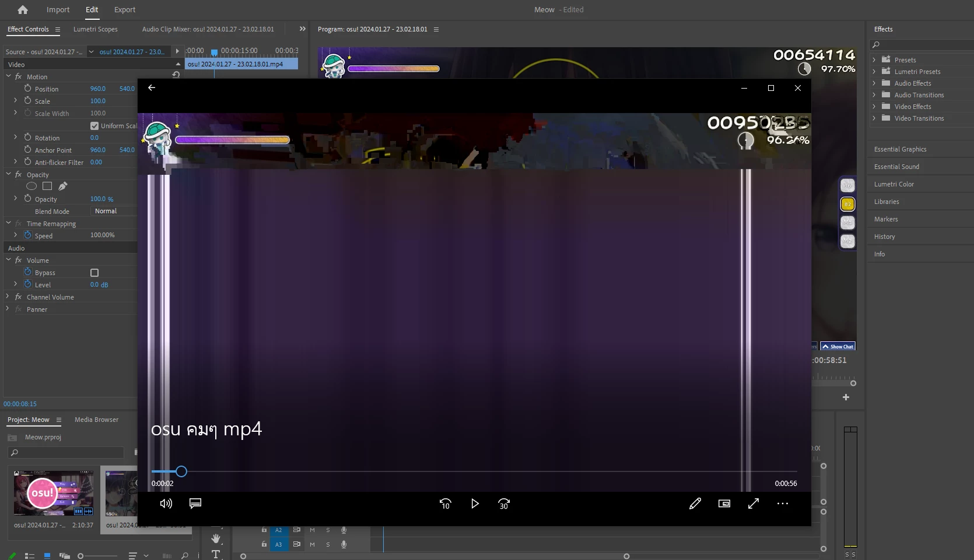
Task: Open the Essential Sound panel
Action: tap(896, 167)
